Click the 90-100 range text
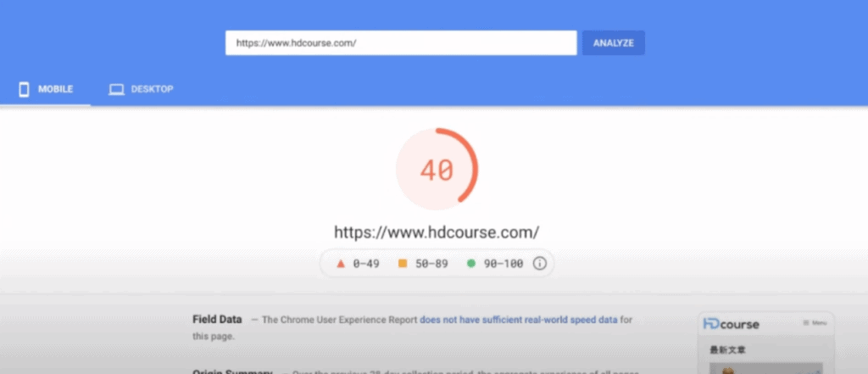Screen dimensions: 868x374 (504, 264)
